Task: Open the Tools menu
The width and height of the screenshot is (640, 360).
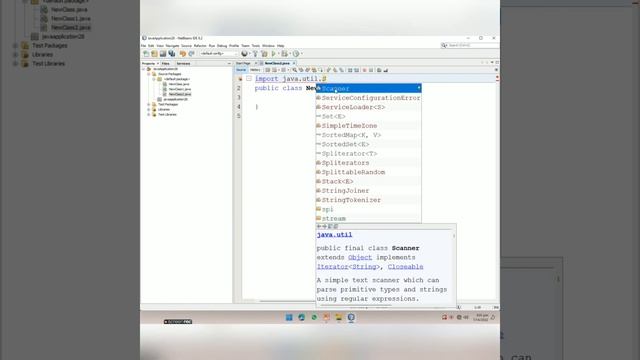Action: tap(256, 46)
